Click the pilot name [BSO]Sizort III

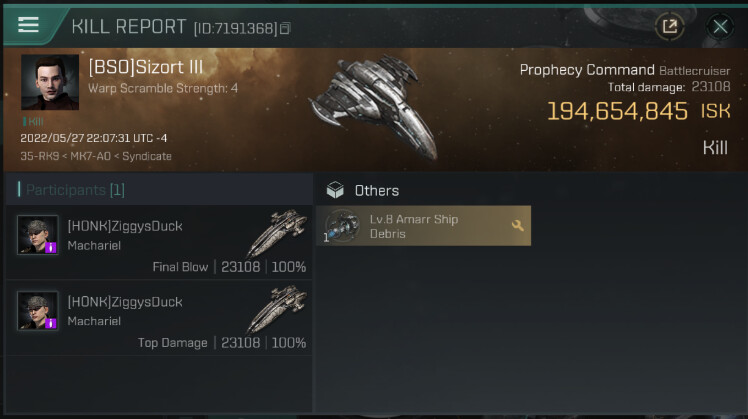pyautogui.click(x=146, y=68)
